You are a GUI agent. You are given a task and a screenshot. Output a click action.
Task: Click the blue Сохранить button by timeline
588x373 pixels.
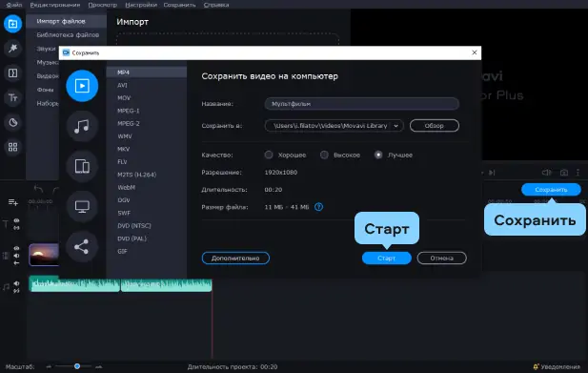coord(551,190)
